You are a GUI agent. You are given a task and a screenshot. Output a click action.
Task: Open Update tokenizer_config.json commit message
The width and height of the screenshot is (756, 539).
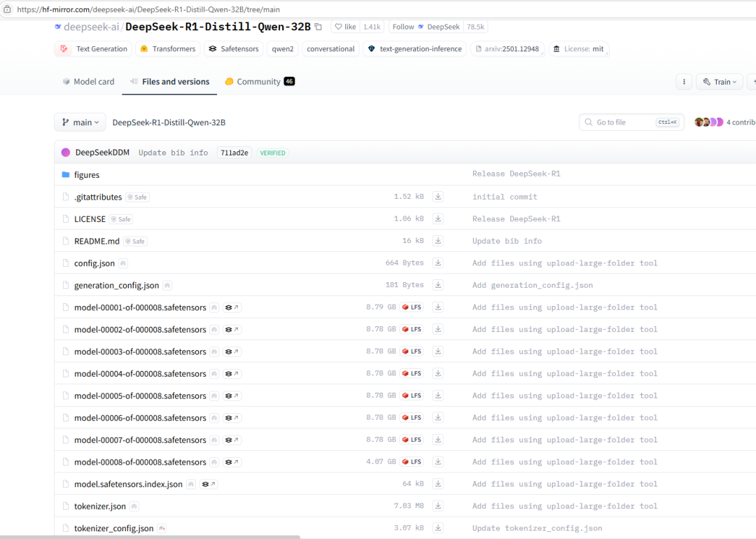click(537, 528)
